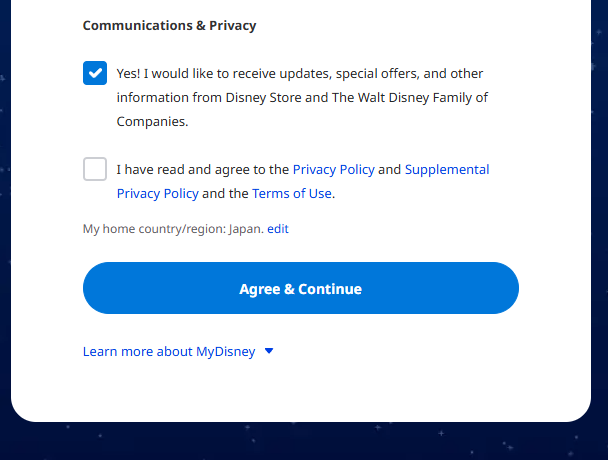Click the 'I have read and agree' label text
The width and height of the screenshot is (608, 460).
tap(203, 169)
